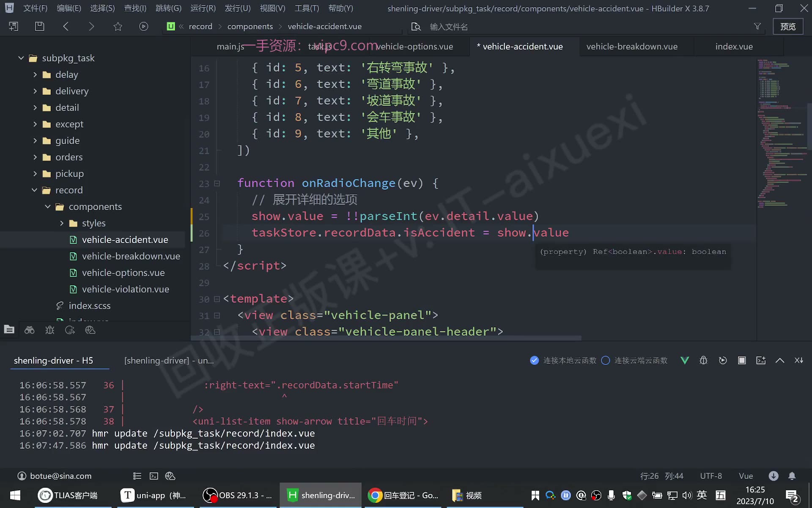Switch to vehicle-breakdown.vue tab
The height and width of the screenshot is (508, 812).
tap(632, 47)
